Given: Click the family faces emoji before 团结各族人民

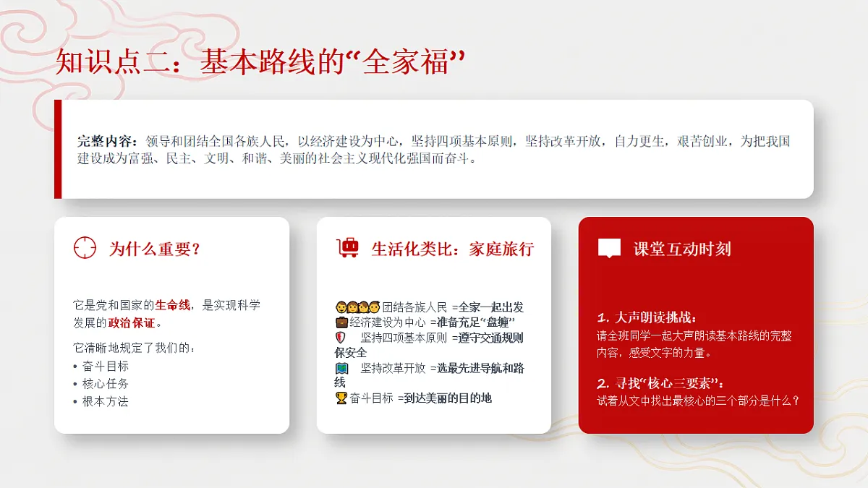Looking at the screenshot, I should click(358, 307).
